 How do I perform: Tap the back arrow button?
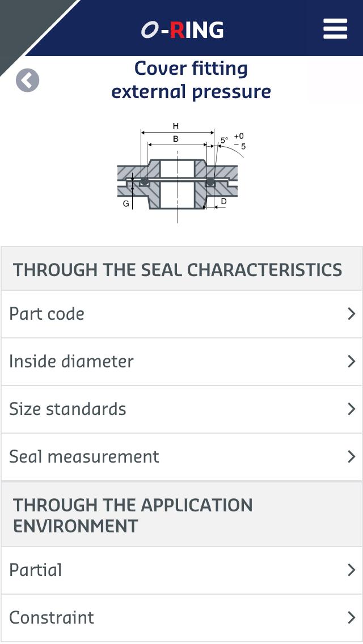click(x=27, y=80)
